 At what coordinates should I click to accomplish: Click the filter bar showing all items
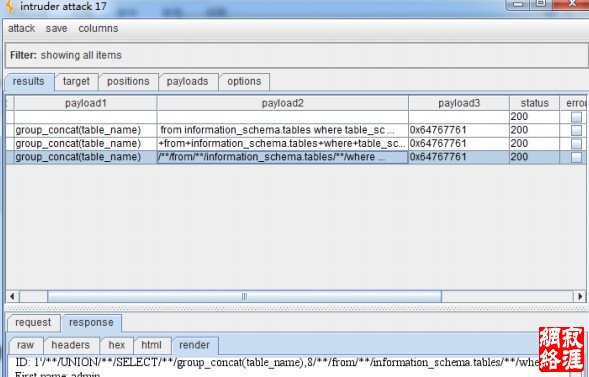point(296,55)
